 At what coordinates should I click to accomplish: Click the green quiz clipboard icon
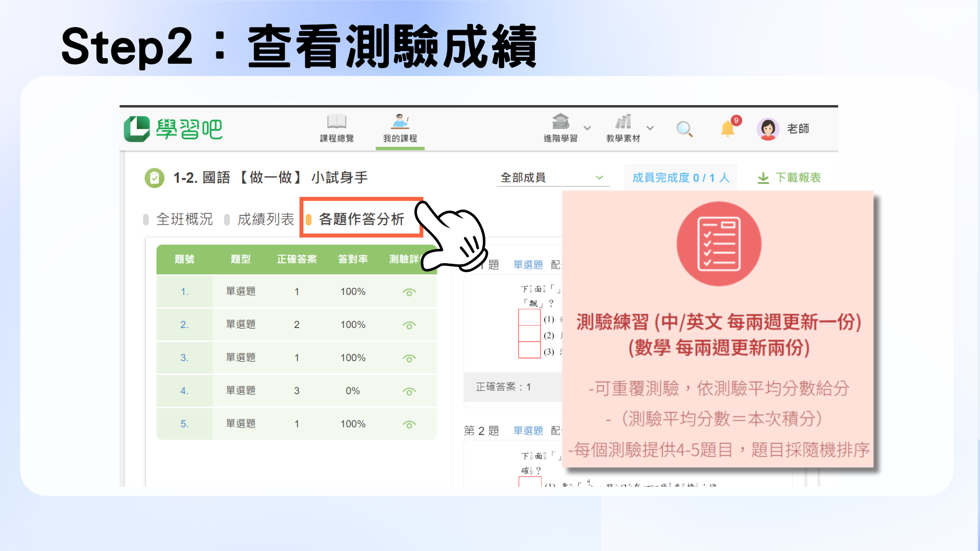click(155, 178)
